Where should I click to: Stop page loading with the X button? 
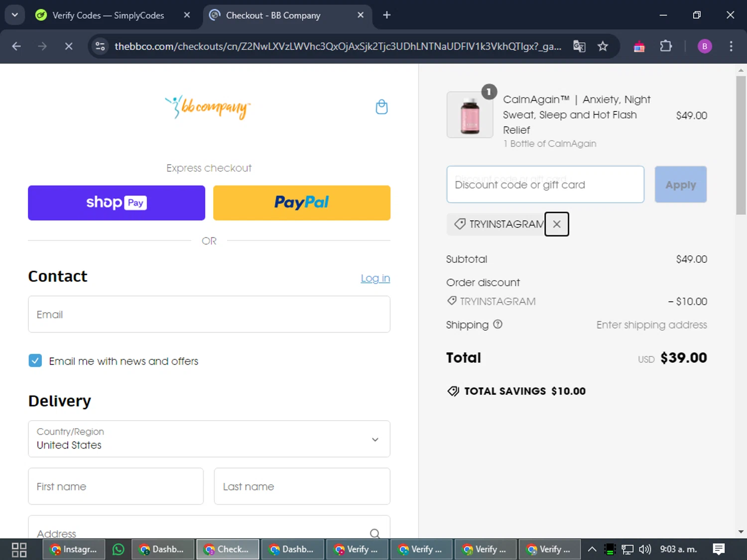point(69,46)
